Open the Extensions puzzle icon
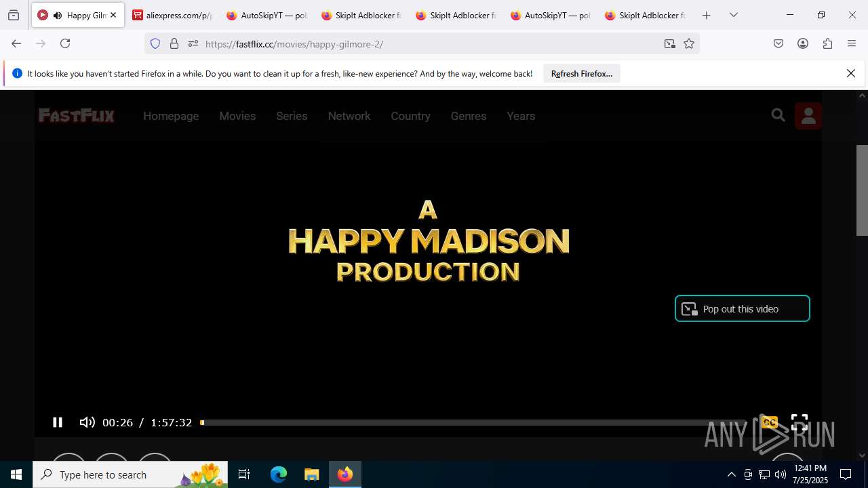This screenshot has width=868, height=488. 827,43
